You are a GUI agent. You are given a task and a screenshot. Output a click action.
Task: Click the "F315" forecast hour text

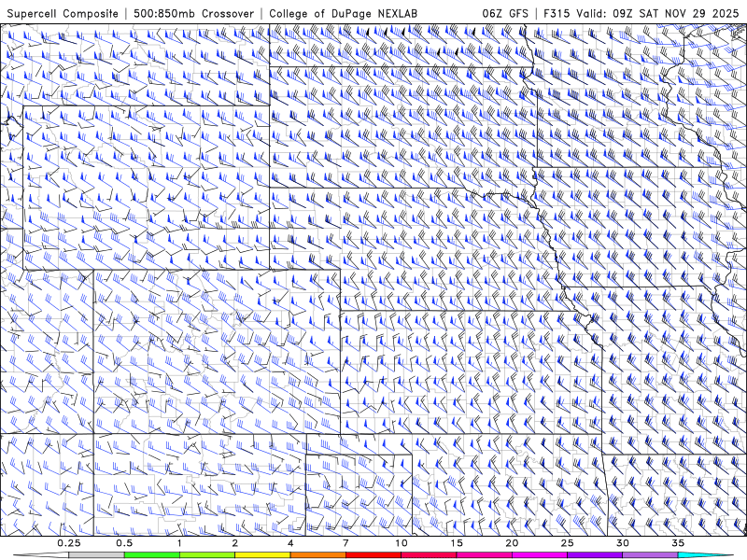557,13
